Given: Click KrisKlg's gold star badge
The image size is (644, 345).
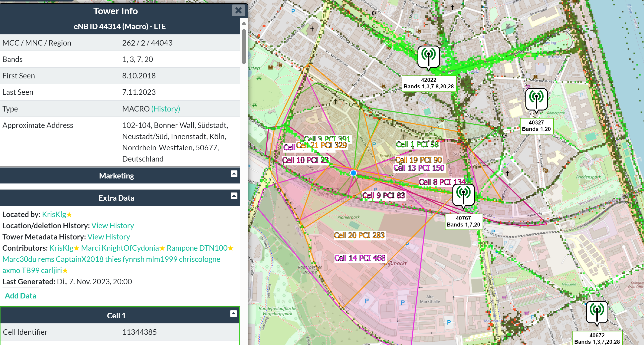Looking at the screenshot, I should pos(70,215).
